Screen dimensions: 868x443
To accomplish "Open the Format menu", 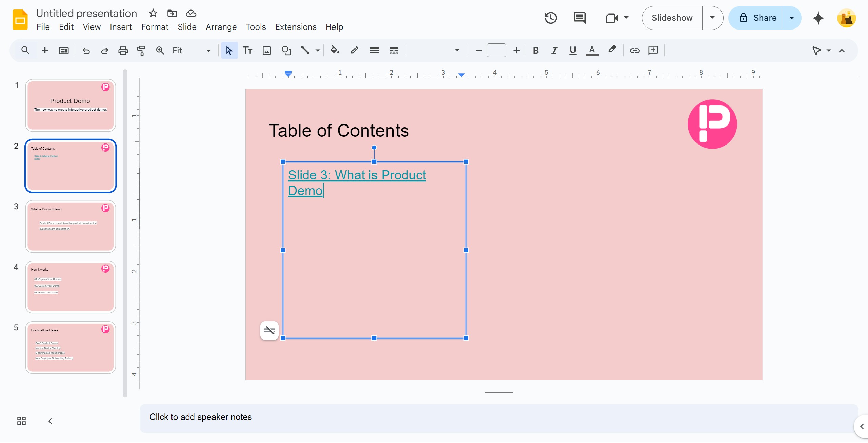I will pos(155,27).
